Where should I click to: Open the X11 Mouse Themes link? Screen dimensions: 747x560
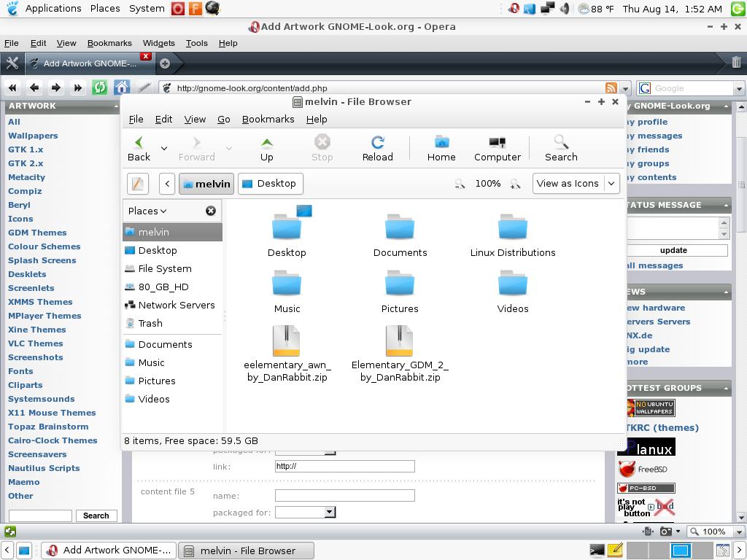click(52, 413)
